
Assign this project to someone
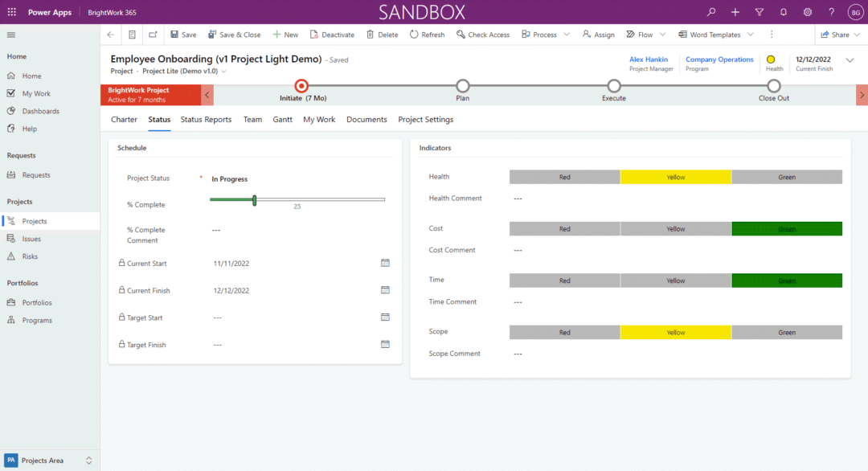(598, 34)
